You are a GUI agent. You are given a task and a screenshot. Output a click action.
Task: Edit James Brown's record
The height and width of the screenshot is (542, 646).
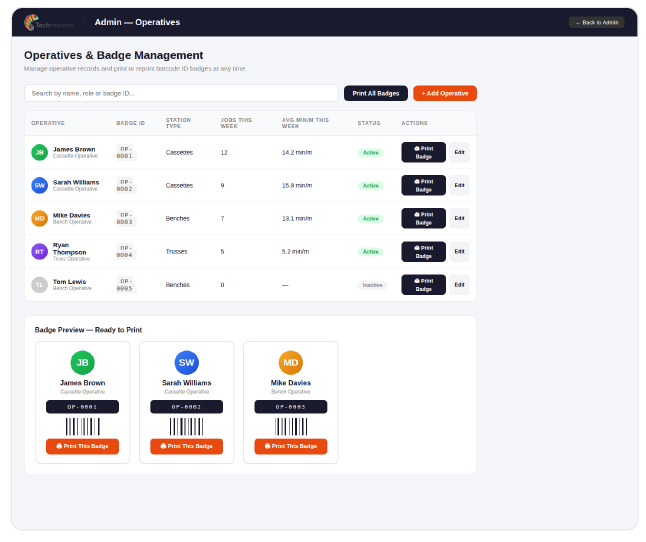tap(459, 152)
